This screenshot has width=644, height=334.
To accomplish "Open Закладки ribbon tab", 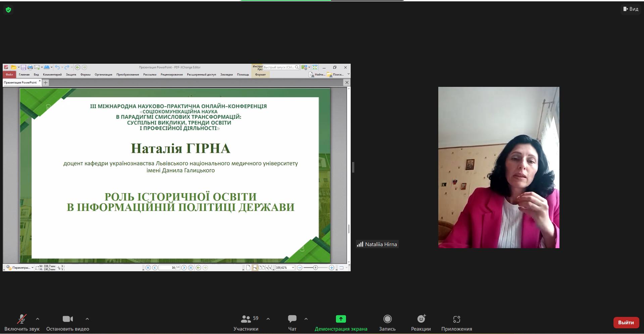I will pyautogui.click(x=227, y=74).
